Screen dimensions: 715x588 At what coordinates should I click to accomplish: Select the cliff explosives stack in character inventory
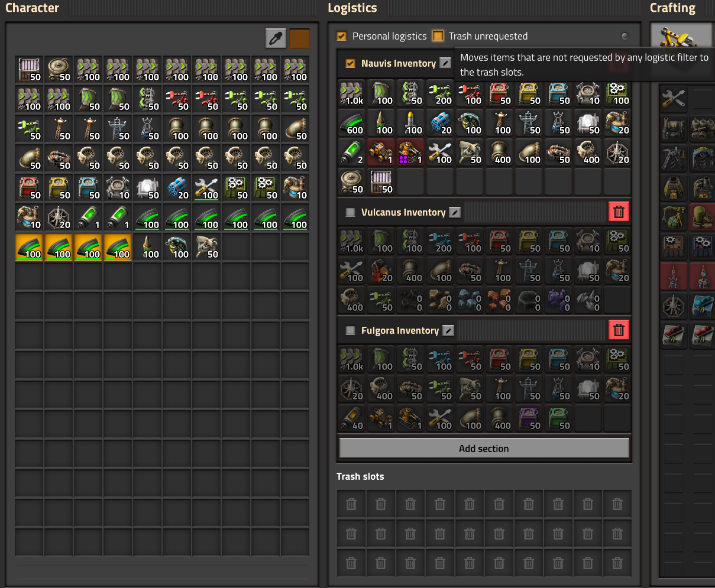pyautogui.click(x=177, y=189)
